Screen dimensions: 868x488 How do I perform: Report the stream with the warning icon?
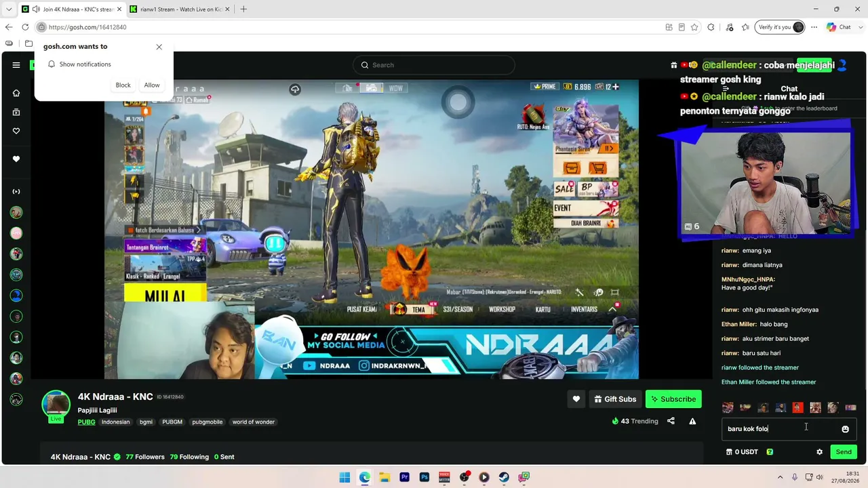[x=692, y=421]
